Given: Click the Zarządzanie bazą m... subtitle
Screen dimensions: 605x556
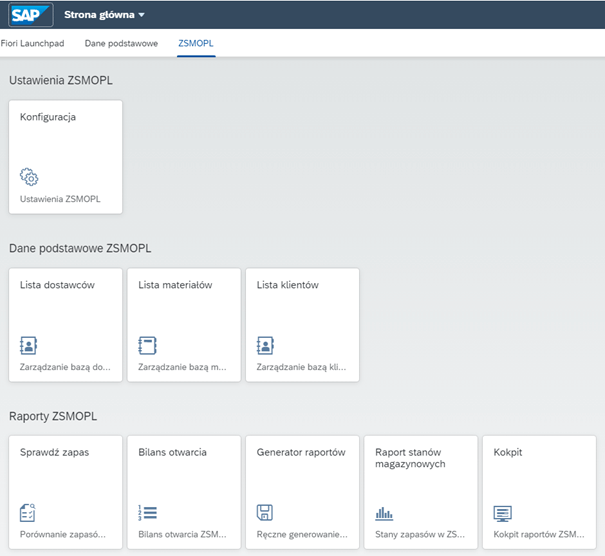Looking at the screenshot, I should [x=182, y=367].
